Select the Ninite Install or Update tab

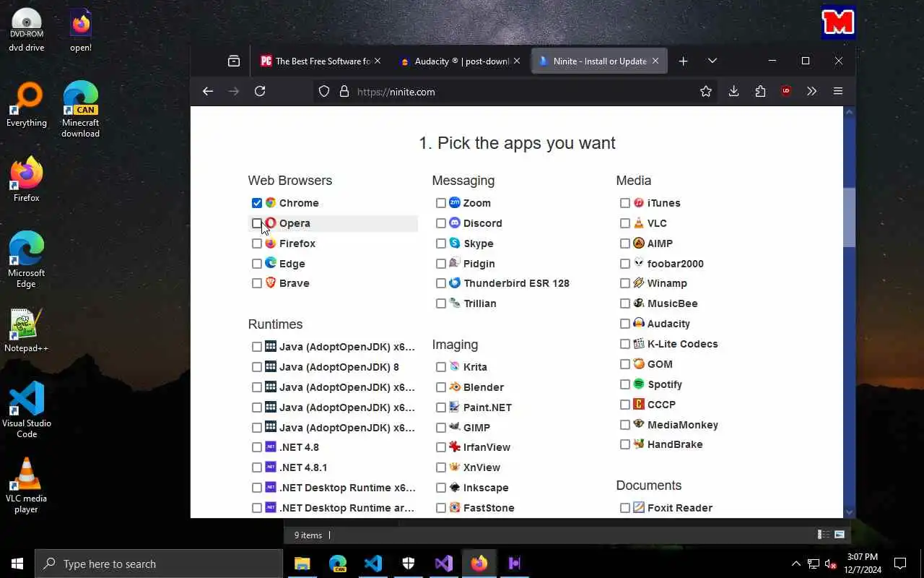[599, 61]
